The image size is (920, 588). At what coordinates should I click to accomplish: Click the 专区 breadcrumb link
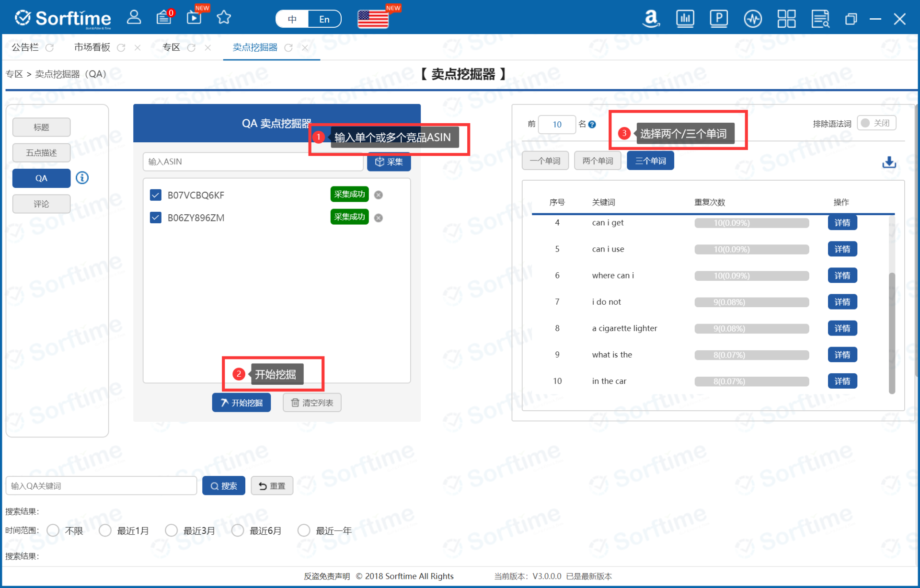14,74
